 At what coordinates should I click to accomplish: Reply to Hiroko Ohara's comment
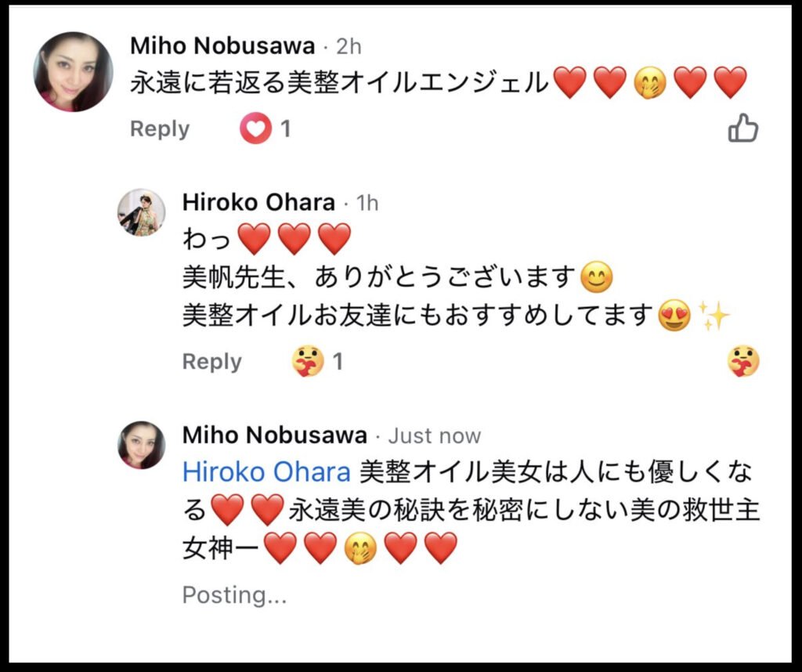[212, 362]
